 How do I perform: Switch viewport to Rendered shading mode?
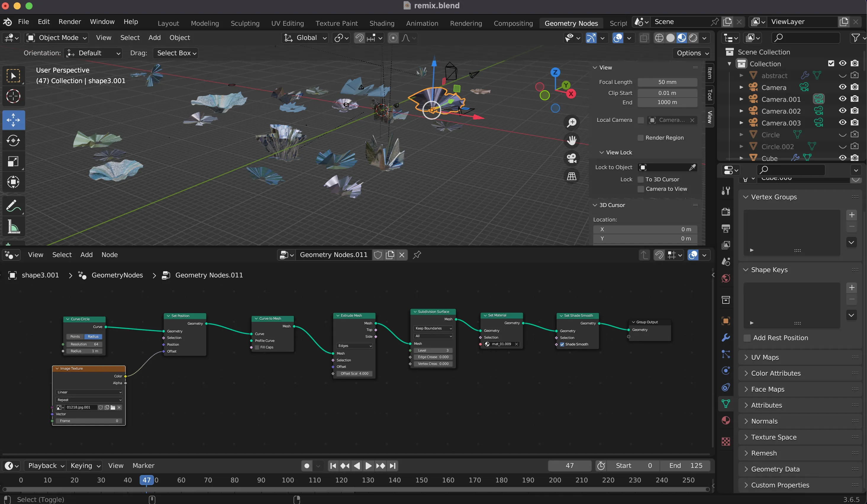[693, 38]
